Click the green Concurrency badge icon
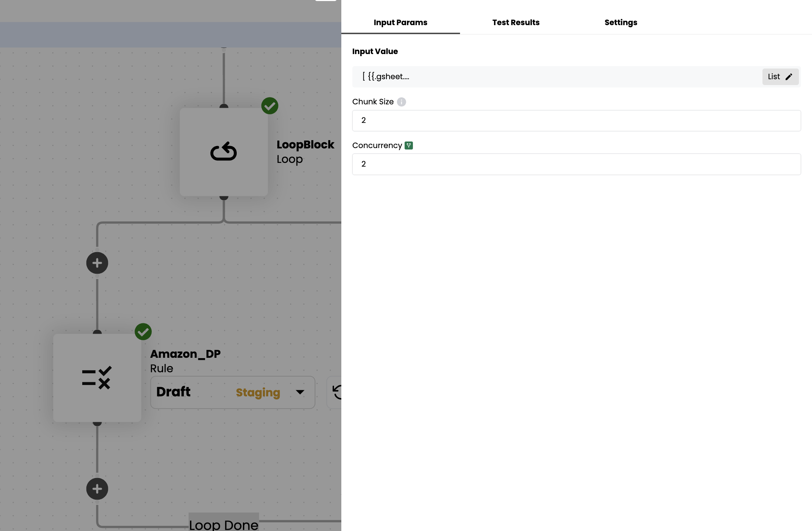This screenshot has height=531, width=812. pyautogui.click(x=409, y=145)
